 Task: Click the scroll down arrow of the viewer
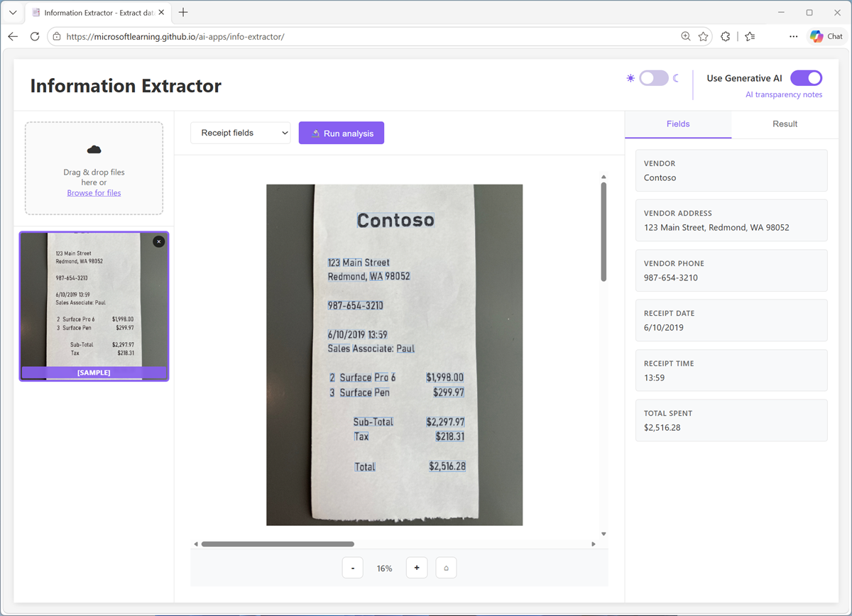click(603, 534)
